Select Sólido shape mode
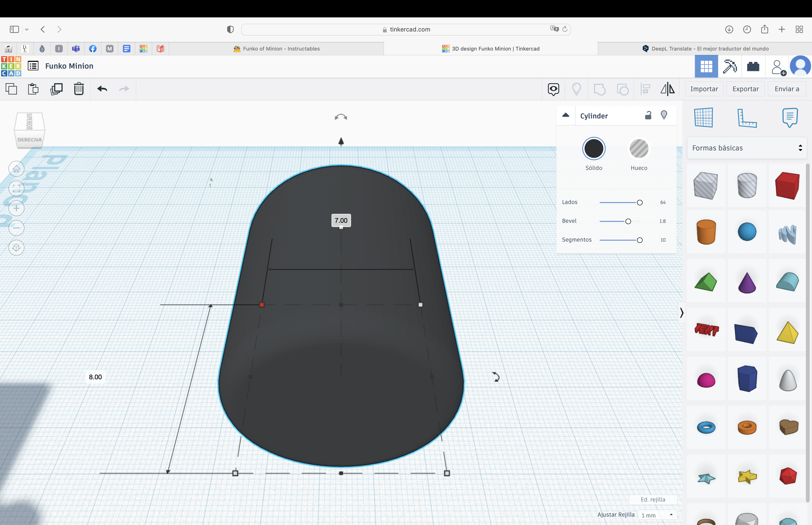Viewport: 812px width, 525px height. [593, 149]
